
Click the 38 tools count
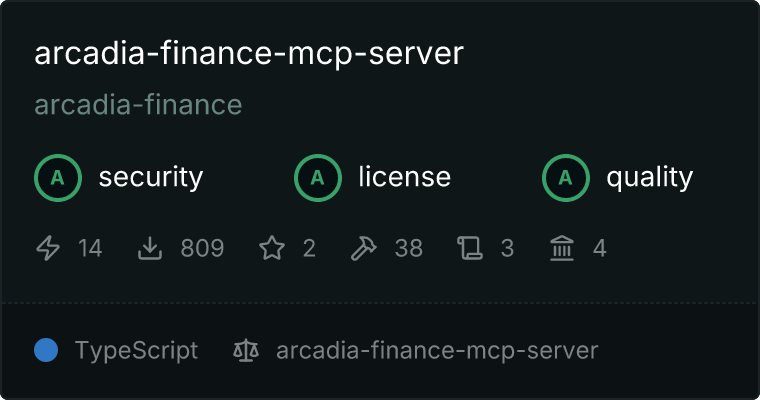pos(409,248)
